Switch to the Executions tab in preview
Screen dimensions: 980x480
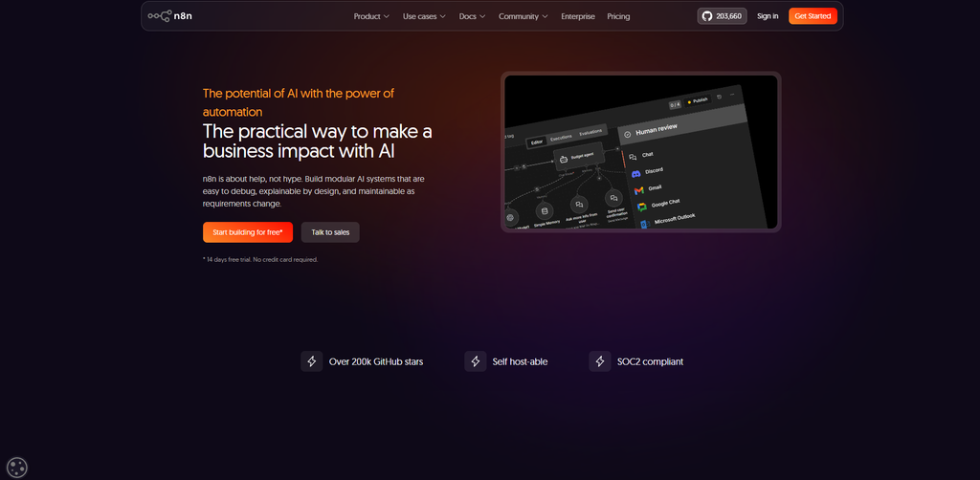click(561, 138)
